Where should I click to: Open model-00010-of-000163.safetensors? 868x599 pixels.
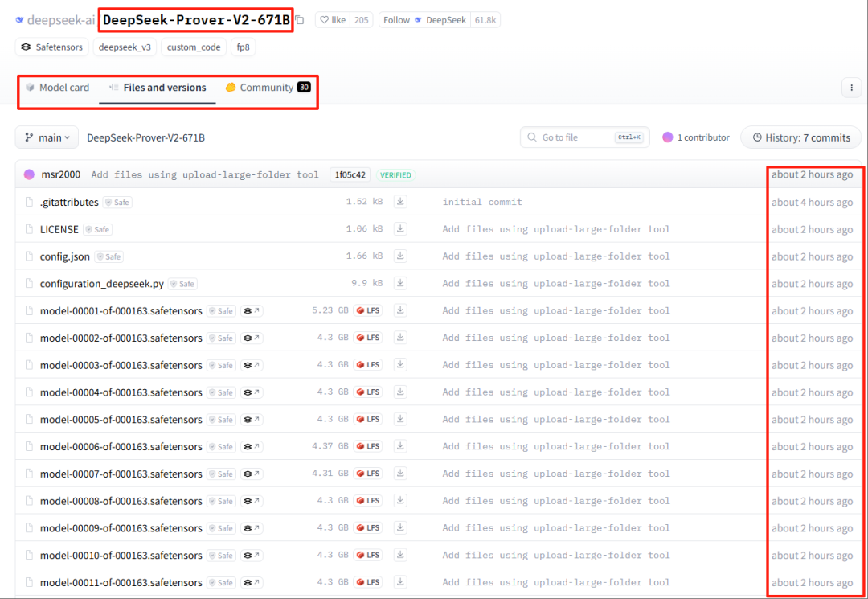click(121, 555)
